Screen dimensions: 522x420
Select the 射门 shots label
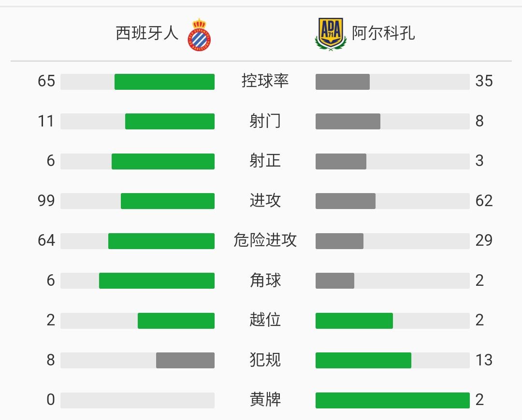[265, 121]
